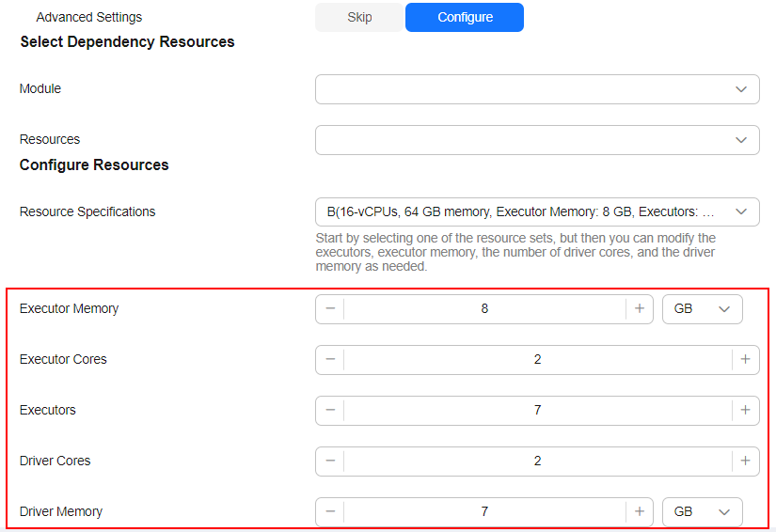Viewport: 776px width, 532px height.
Task: Select Configure for Advanced Settings
Action: 465,17
